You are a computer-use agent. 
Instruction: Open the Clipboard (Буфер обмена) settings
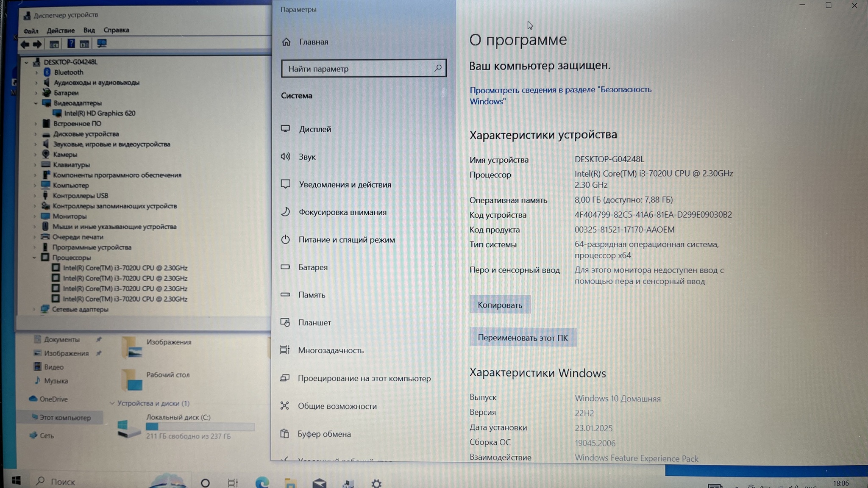[324, 434]
